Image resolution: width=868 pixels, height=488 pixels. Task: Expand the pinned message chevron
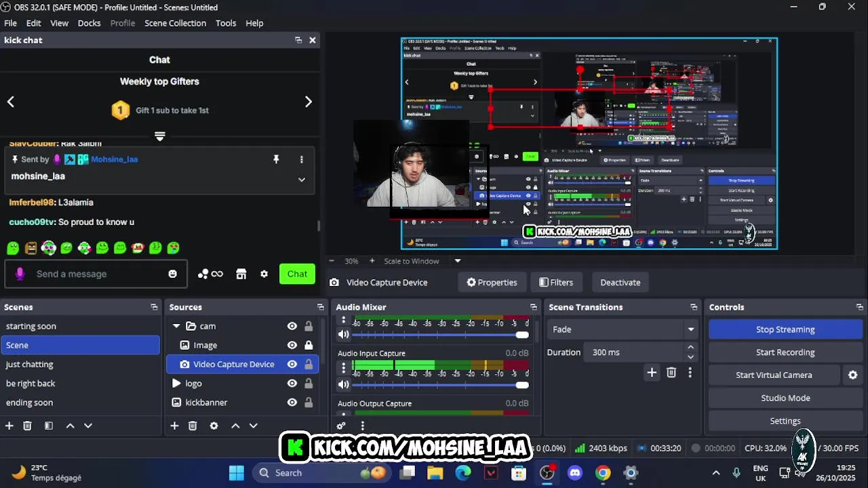pos(302,180)
